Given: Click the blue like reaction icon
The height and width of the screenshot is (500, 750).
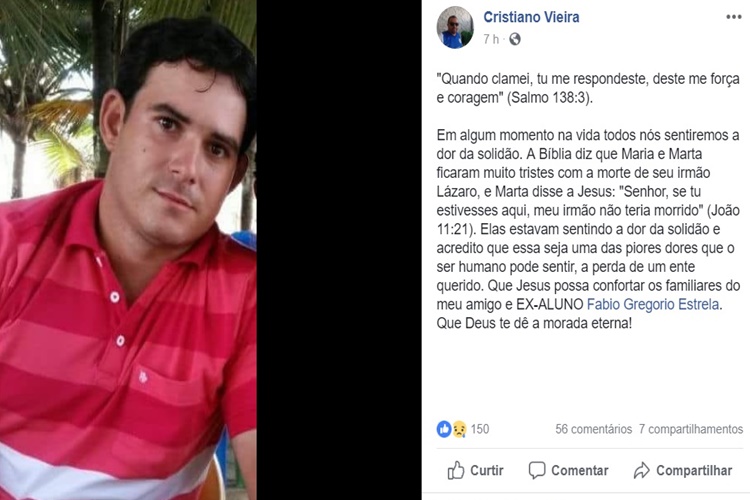Looking at the screenshot, I should pyautogui.click(x=444, y=429).
